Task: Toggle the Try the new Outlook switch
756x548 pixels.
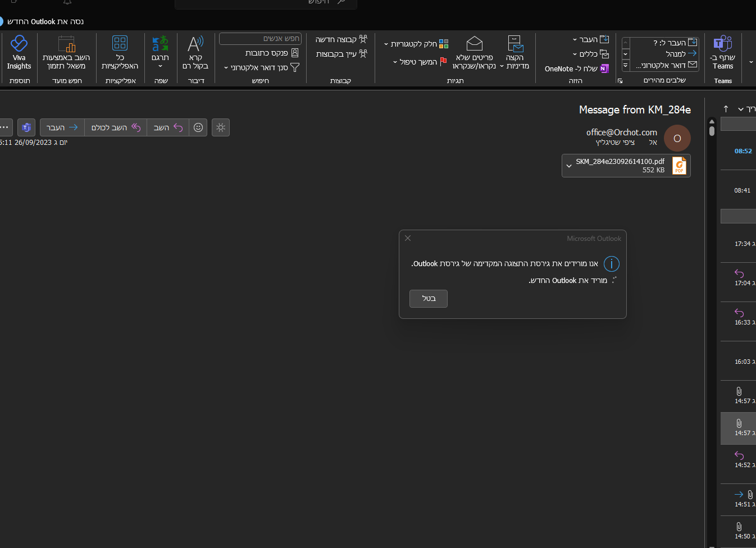Action: (x=1, y=21)
